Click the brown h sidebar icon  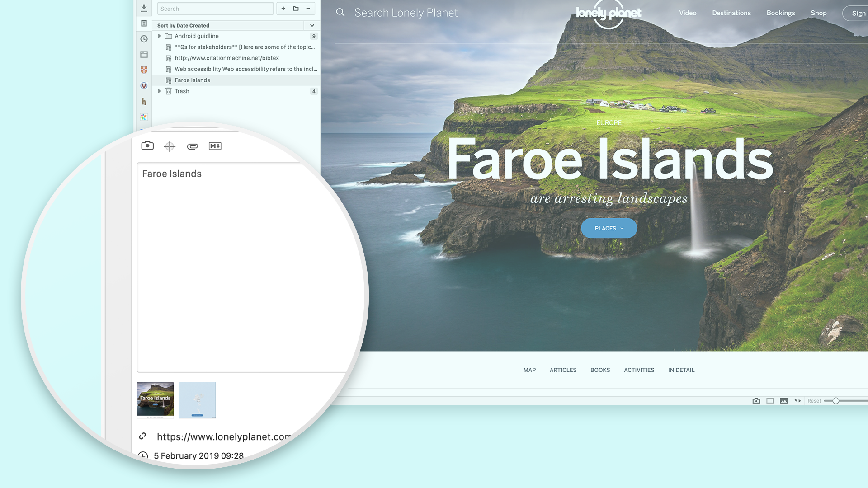[144, 101]
